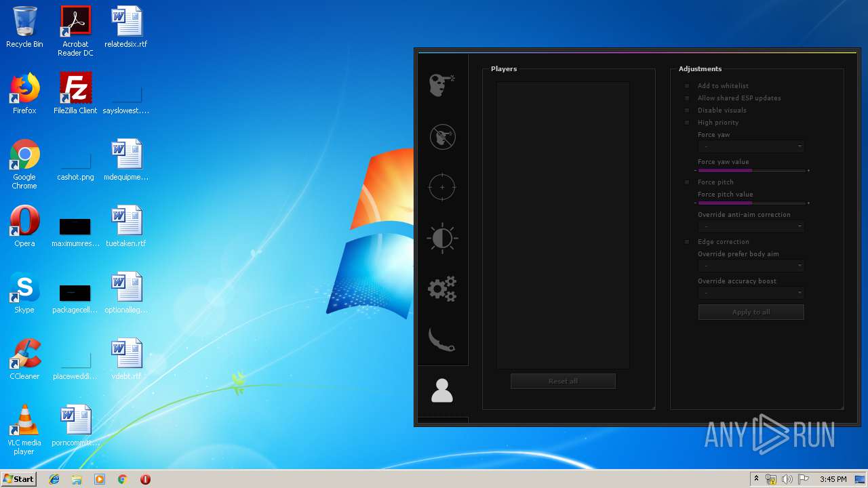
Task: Open the gears Misc settings tab
Action: [442, 289]
